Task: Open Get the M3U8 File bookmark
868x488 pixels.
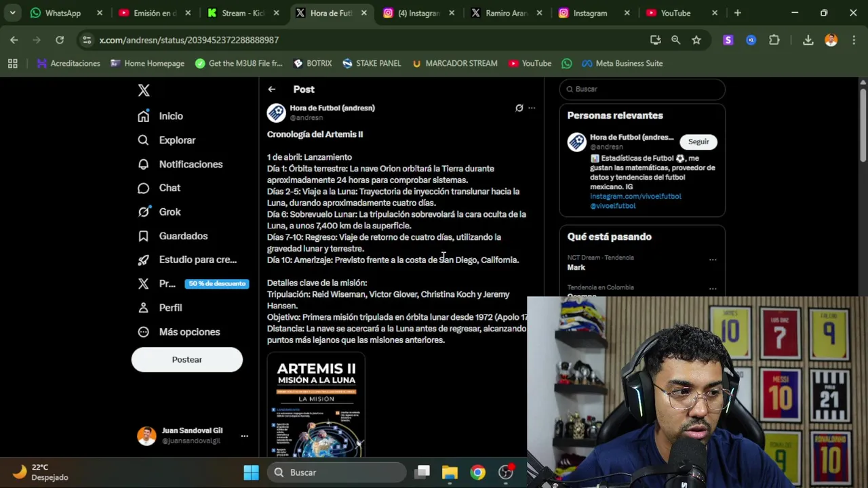Action: coord(239,63)
